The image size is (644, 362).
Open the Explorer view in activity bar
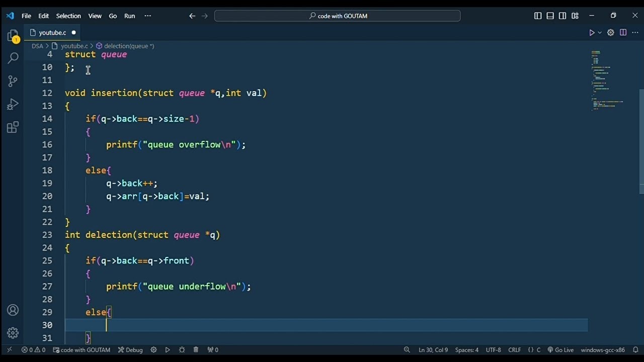13,36
